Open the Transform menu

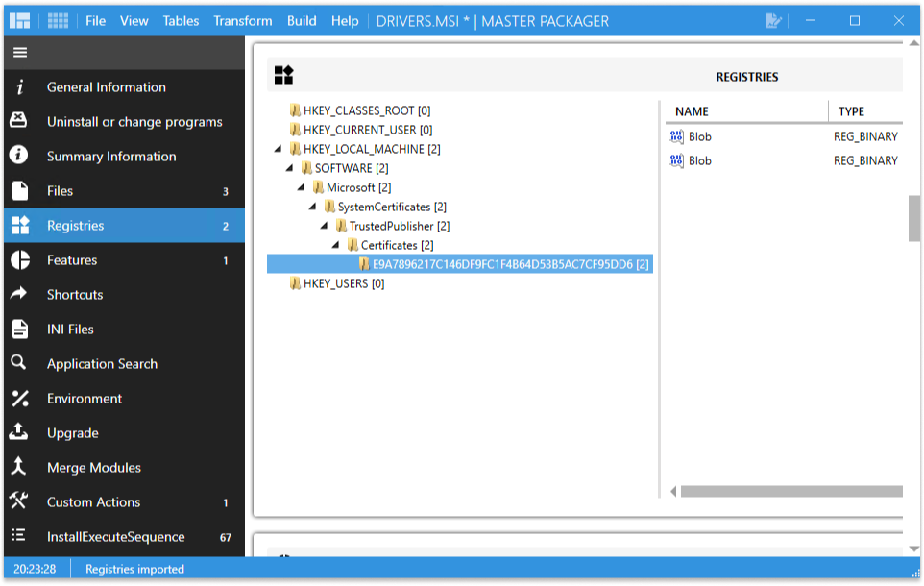(243, 21)
